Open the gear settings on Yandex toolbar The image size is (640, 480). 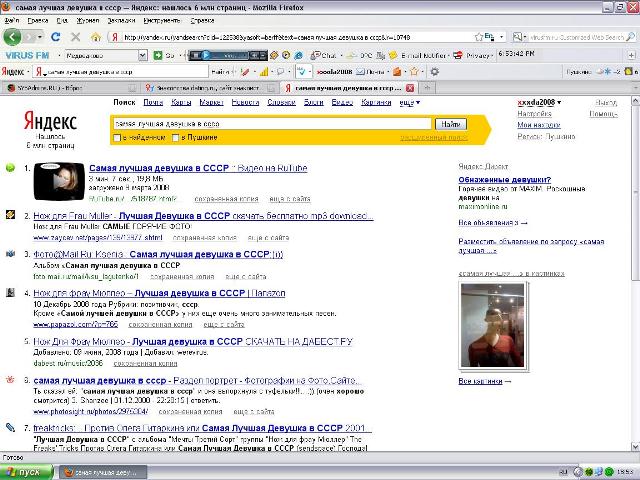[435, 72]
